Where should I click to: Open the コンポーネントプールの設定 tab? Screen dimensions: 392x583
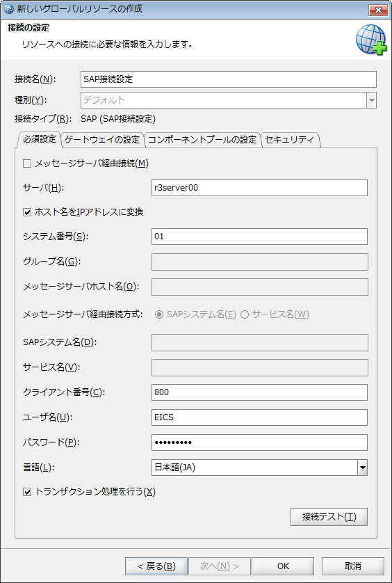202,140
